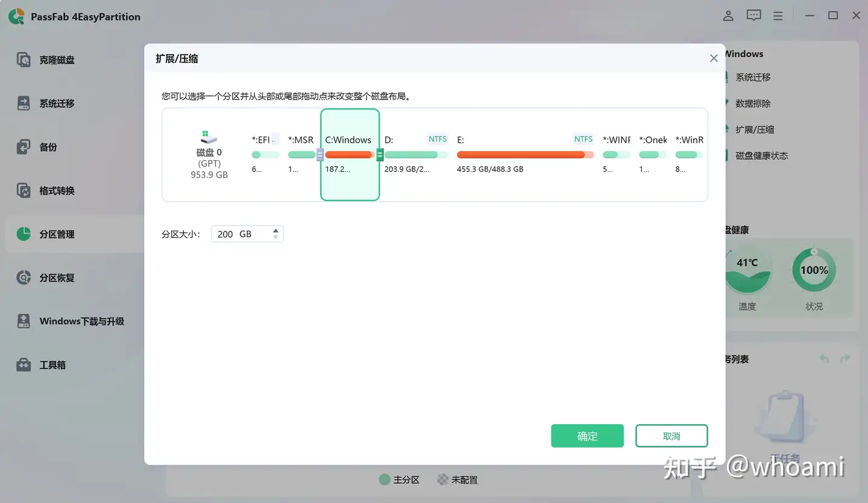Click 磁盘健康状态 in the right panel
Screen dimensions: 868x503
[762, 155]
